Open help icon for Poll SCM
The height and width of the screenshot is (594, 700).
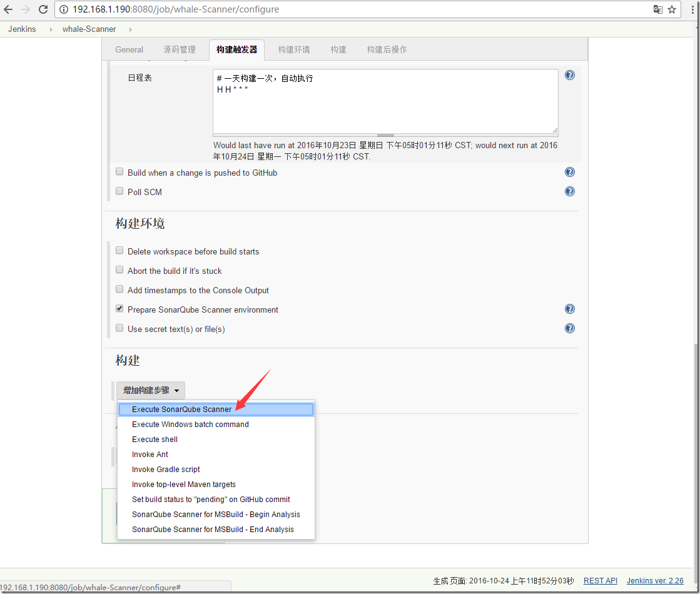click(x=570, y=191)
